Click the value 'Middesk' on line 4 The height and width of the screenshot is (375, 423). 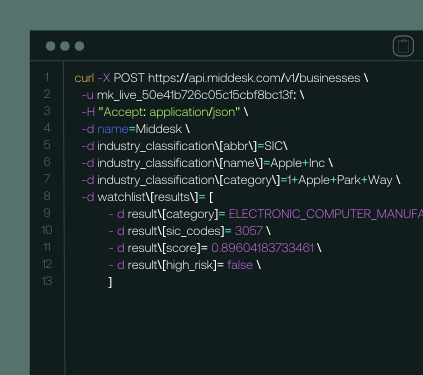click(x=159, y=129)
